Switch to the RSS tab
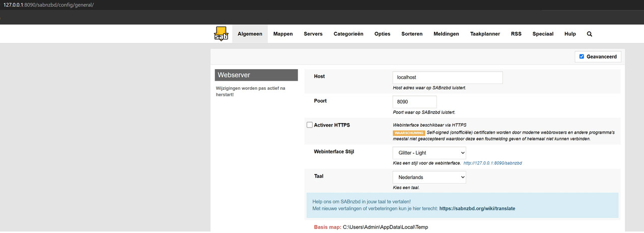 click(516, 34)
